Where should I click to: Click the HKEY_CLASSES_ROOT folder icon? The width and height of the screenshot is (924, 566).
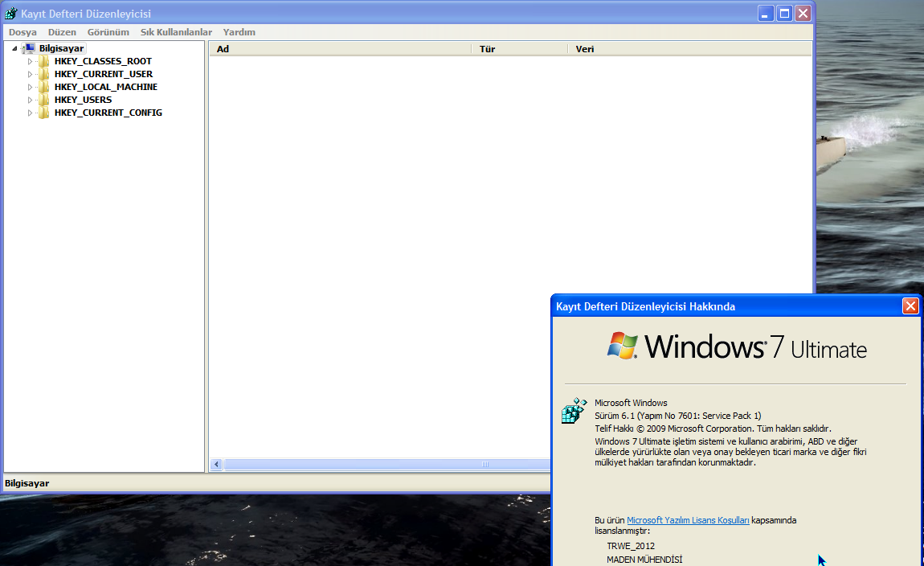[x=43, y=61]
